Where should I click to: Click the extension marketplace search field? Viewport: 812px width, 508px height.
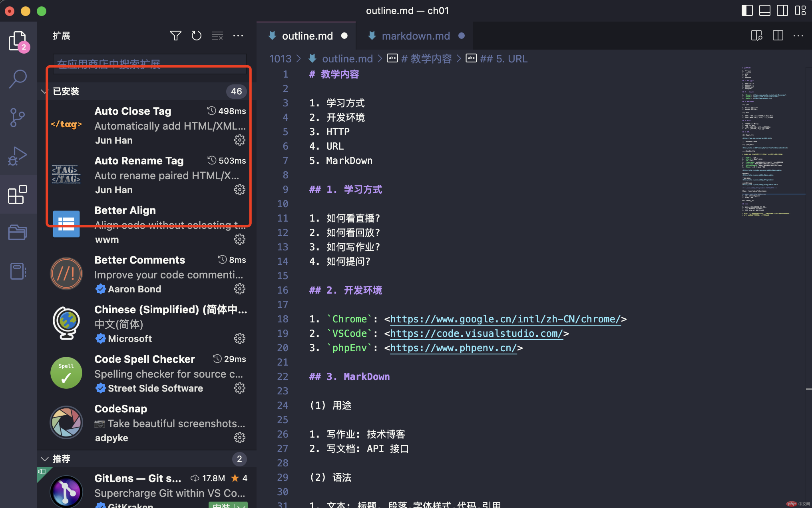coord(150,64)
